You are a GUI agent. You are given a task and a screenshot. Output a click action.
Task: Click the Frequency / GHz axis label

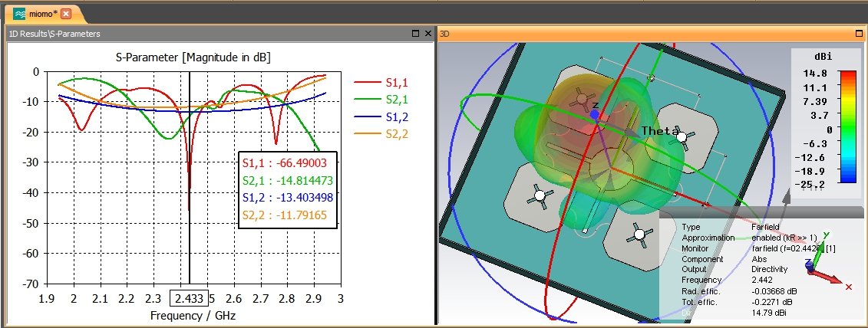click(193, 316)
